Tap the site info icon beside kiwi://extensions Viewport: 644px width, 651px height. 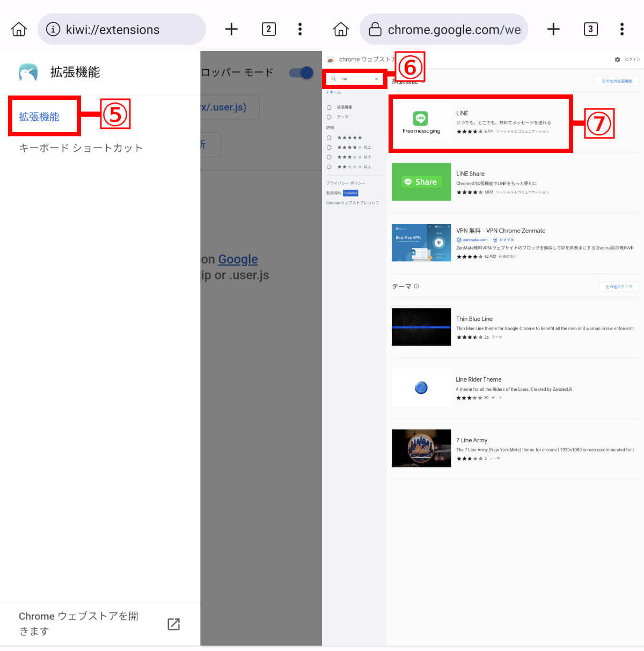click(53, 29)
